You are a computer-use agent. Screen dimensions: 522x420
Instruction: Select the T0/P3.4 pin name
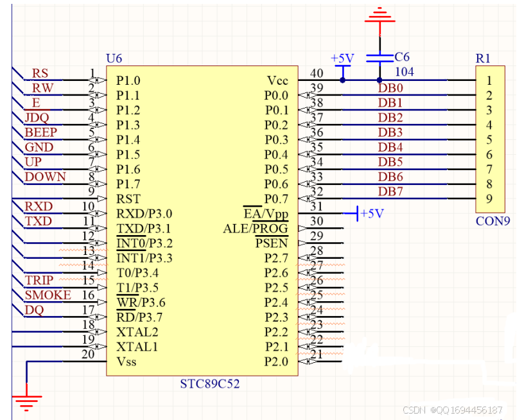coord(137,273)
